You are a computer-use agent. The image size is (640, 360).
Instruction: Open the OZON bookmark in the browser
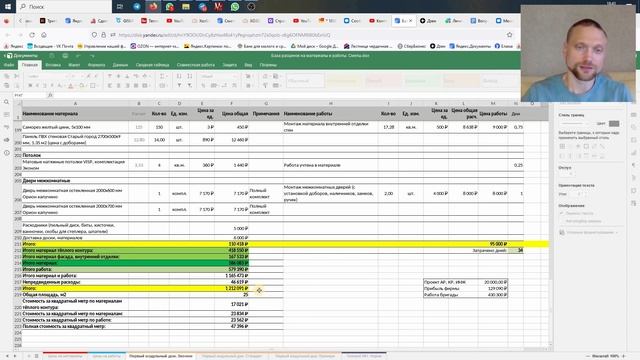[155, 46]
